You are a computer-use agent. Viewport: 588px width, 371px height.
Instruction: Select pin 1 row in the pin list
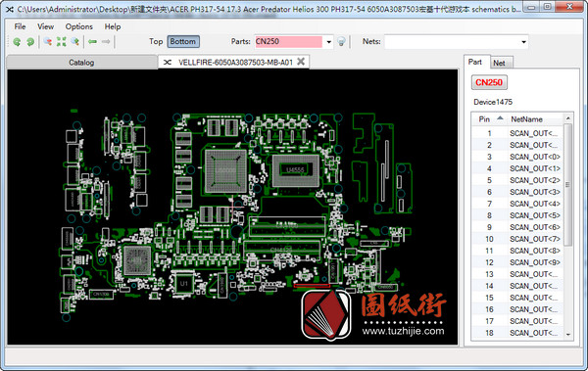click(x=517, y=133)
